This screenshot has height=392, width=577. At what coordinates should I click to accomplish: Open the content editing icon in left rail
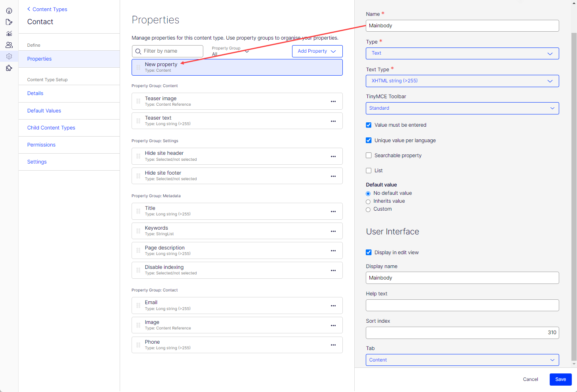(9, 22)
